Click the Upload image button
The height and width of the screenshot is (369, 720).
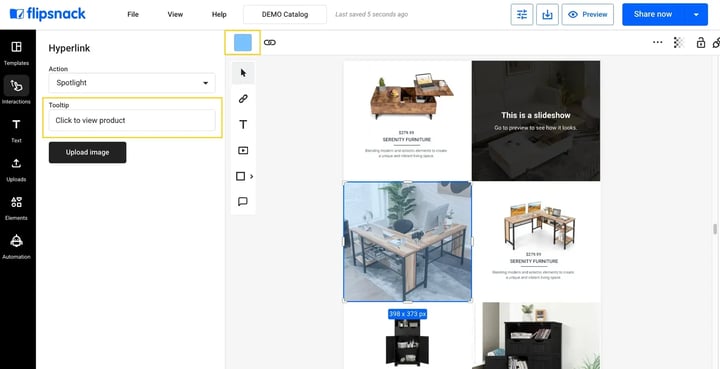(x=87, y=152)
